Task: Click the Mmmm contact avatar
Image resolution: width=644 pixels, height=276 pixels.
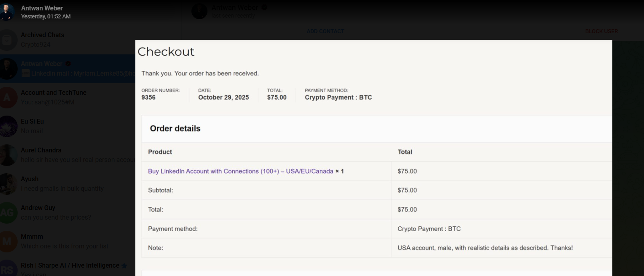Action: pyautogui.click(x=7, y=242)
